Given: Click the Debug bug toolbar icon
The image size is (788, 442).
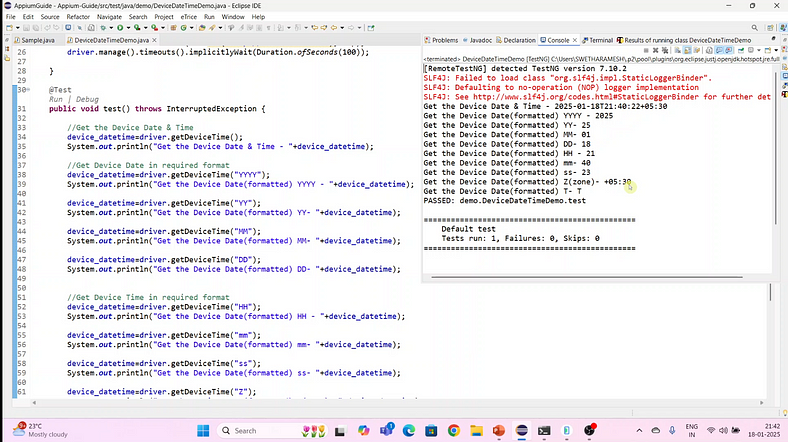Looking at the screenshot, I should click(x=103, y=28).
